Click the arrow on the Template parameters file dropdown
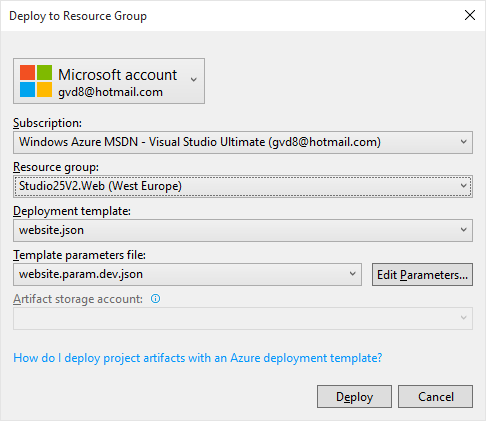Screen dimensions: 486x421 pyautogui.click(x=352, y=274)
